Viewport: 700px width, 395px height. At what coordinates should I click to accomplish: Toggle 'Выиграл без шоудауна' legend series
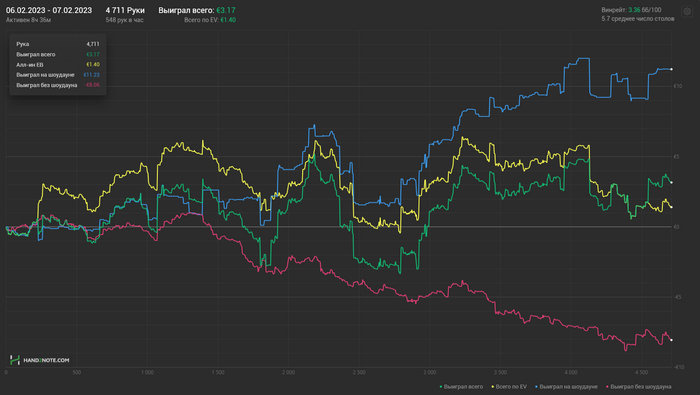click(638, 387)
